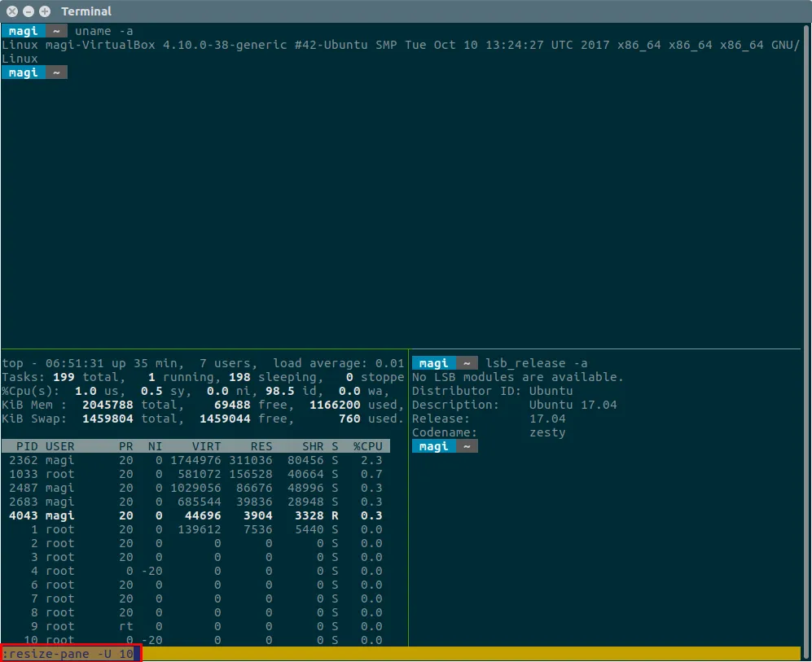Minimize the Terminal window
This screenshot has width=812, height=662.
tap(29, 11)
